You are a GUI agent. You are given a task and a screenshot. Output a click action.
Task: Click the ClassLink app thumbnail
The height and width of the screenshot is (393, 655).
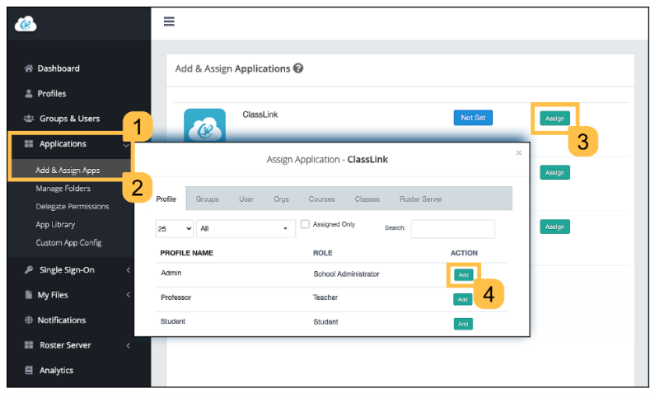205,125
